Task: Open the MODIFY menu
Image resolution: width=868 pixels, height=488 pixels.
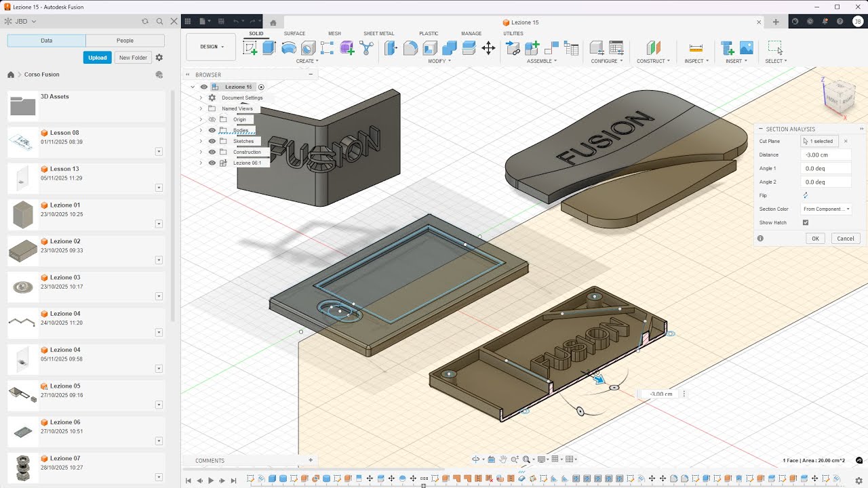Action: [439, 61]
